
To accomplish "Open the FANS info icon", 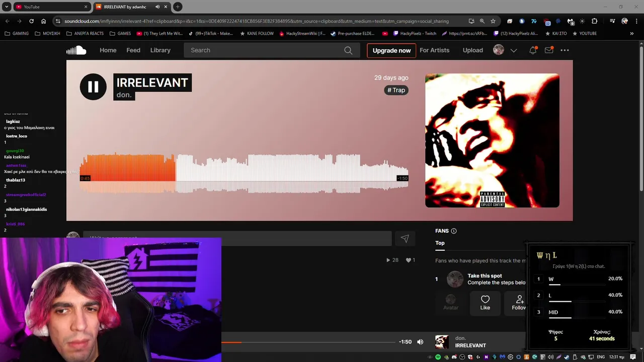I will click(x=454, y=231).
